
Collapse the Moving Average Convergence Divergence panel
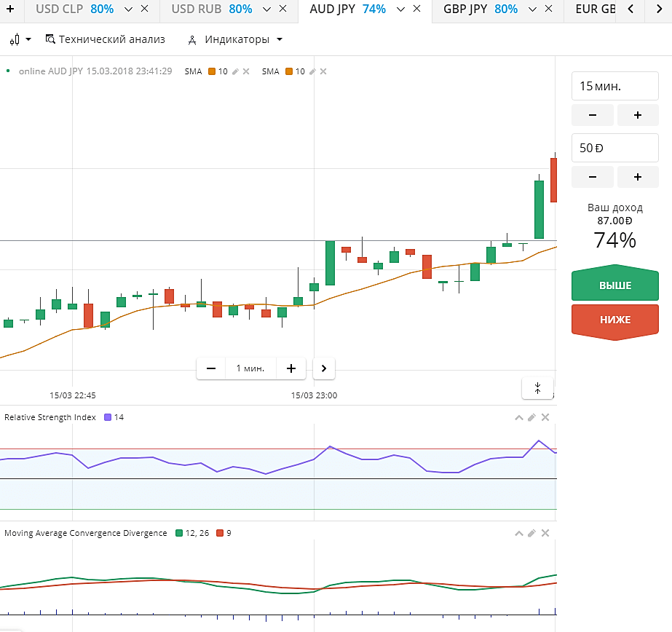pyautogui.click(x=518, y=533)
